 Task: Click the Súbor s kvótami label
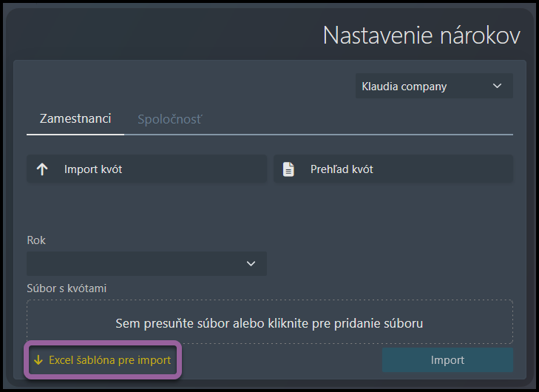point(67,288)
